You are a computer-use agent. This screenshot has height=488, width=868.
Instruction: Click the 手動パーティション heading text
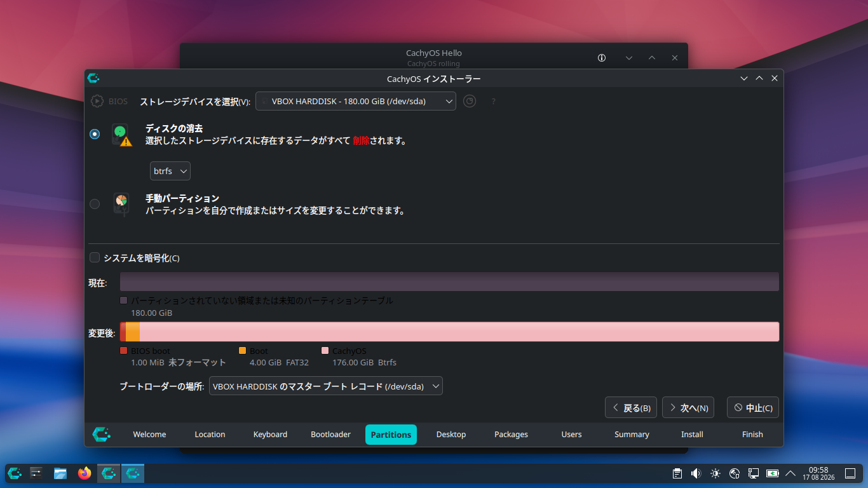point(182,198)
